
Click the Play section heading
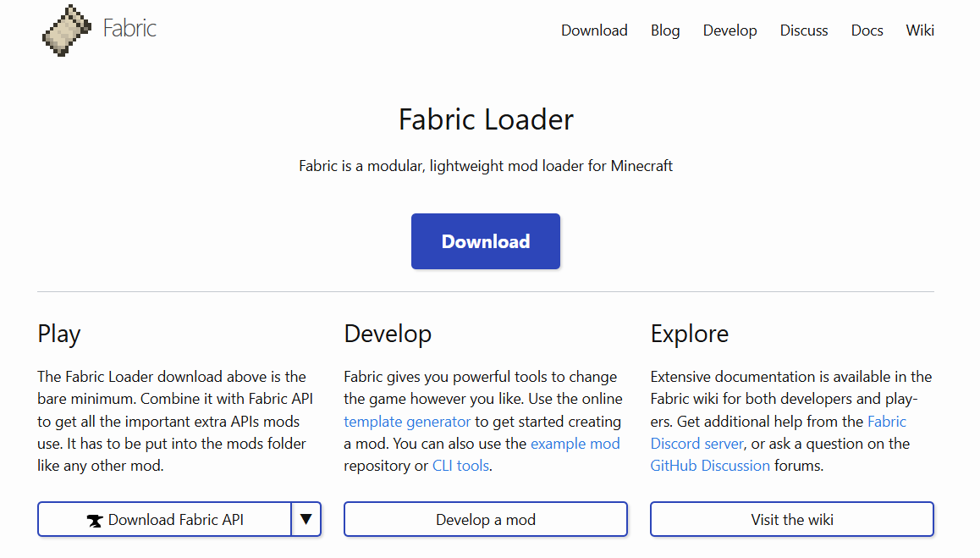coord(58,334)
